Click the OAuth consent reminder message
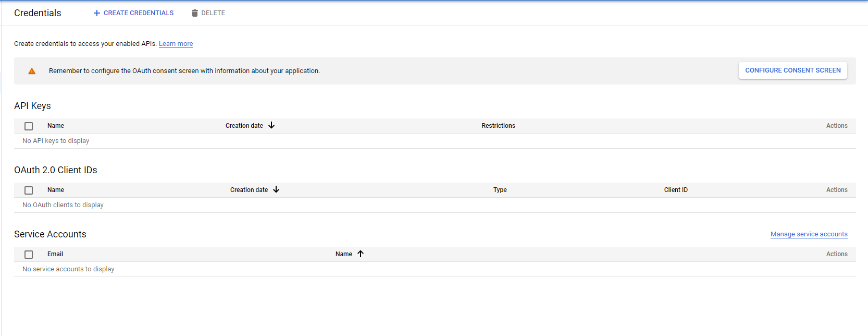Image resolution: width=868 pixels, height=336 pixels. [184, 71]
